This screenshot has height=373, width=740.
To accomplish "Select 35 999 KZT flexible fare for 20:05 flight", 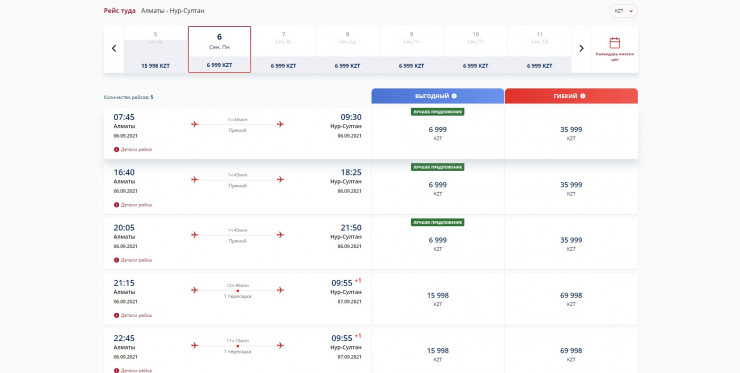I will (571, 244).
